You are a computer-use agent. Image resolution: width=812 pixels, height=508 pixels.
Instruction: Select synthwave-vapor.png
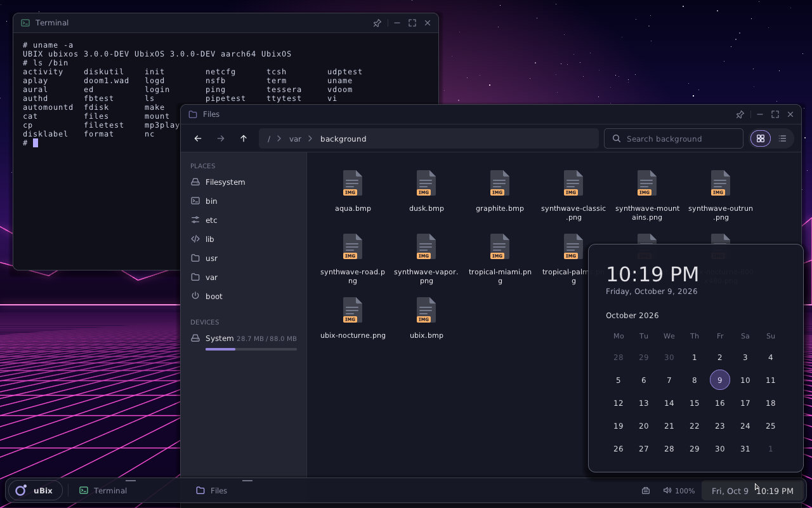[426, 259]
